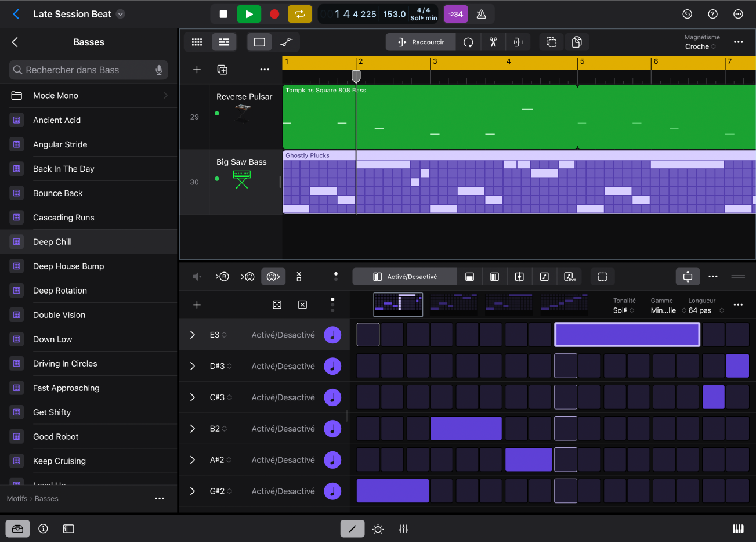This screenshot has width=756, height=543.
Task: Open track header ellipsis menu
Action: point(265,70)
